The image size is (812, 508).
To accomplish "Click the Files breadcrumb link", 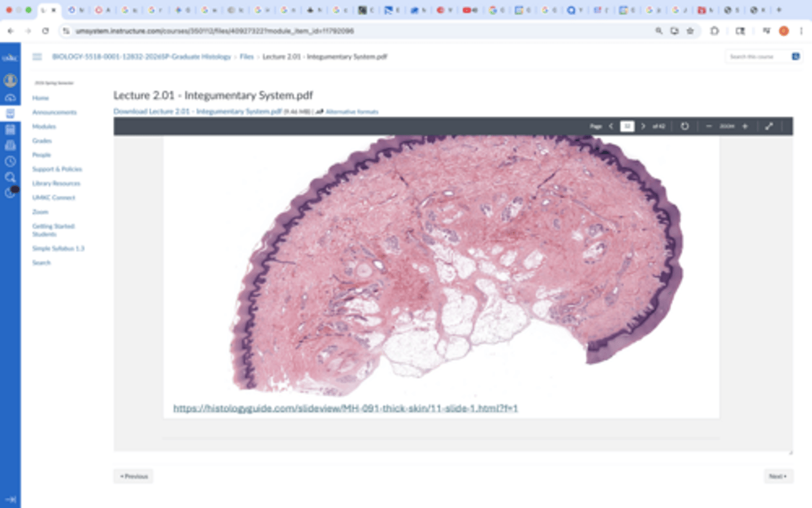I will [x=246, y=56].
